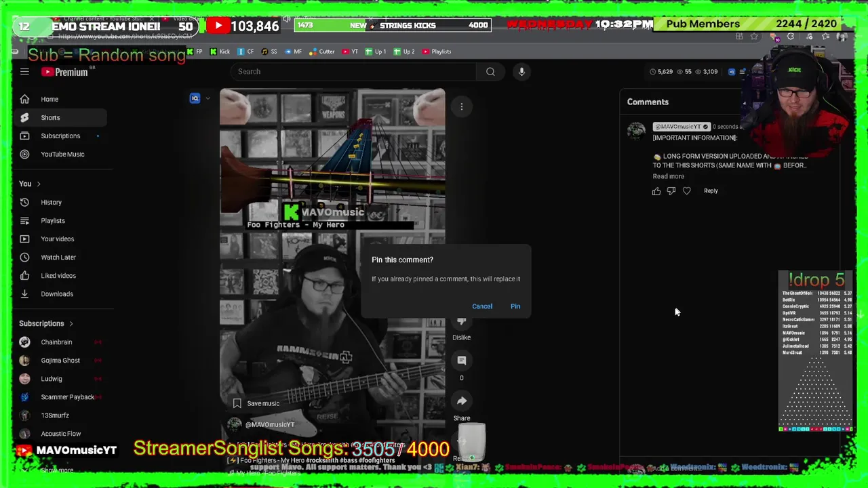Select Liked videos in the sidebar

pos(62,275)
